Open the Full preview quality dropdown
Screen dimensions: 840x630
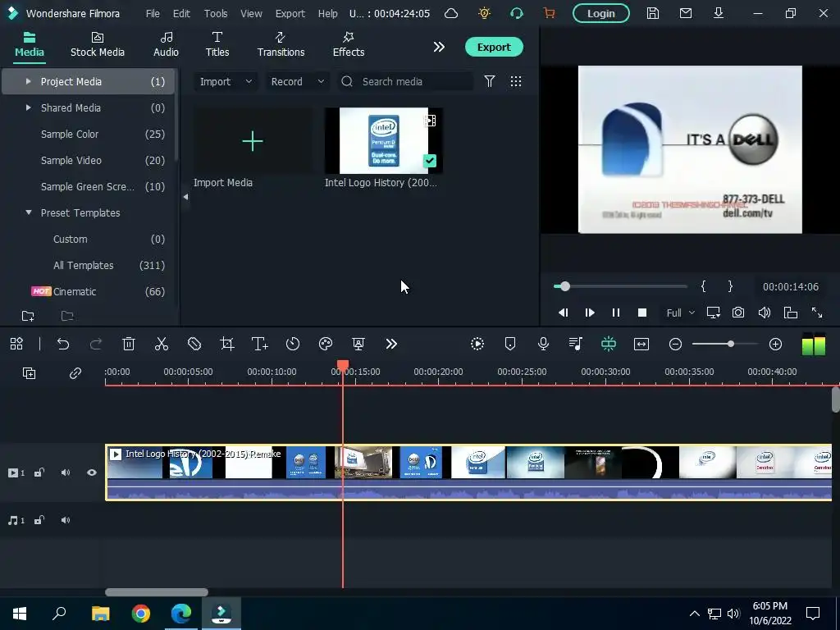coord(680,313)
